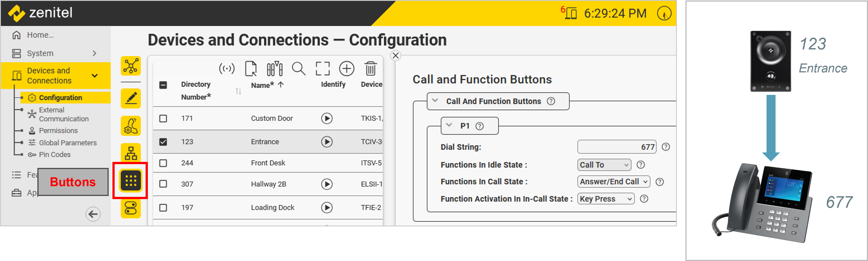This screenshot has width=868, height=261.
Task: Click the add device plus icon
Action: tap(346, 69)
